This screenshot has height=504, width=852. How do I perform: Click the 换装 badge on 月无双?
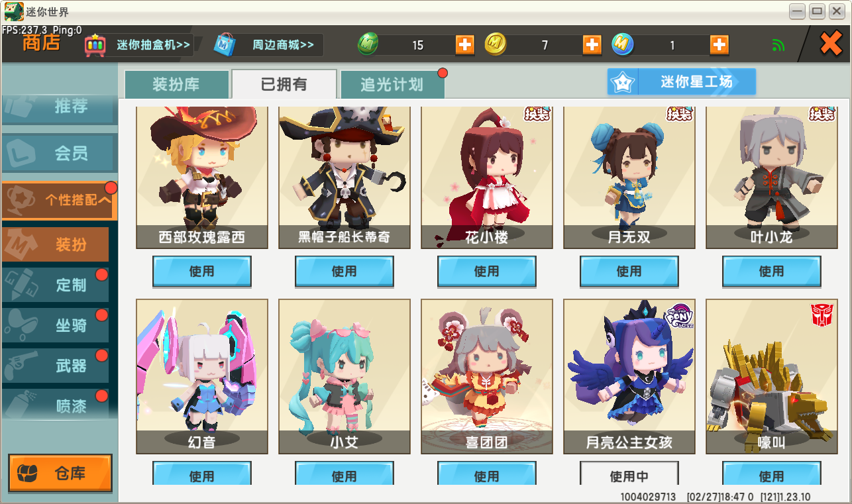click(x=680, y=114)
